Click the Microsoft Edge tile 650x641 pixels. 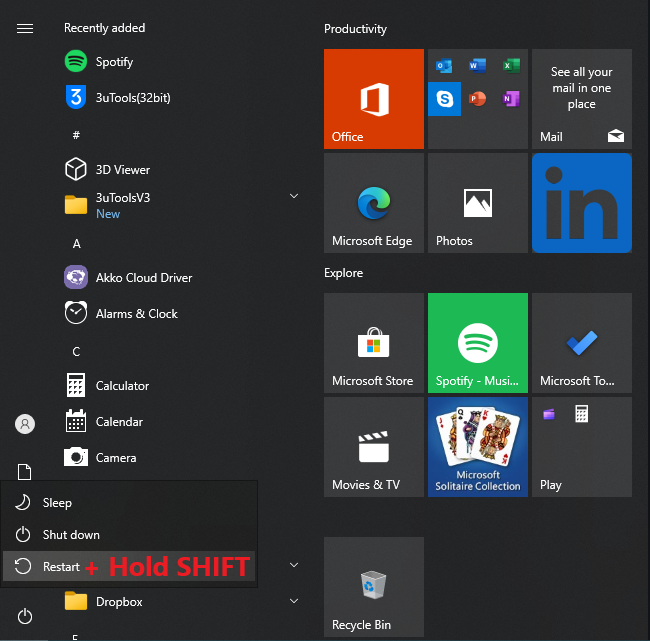click(373, 203)
